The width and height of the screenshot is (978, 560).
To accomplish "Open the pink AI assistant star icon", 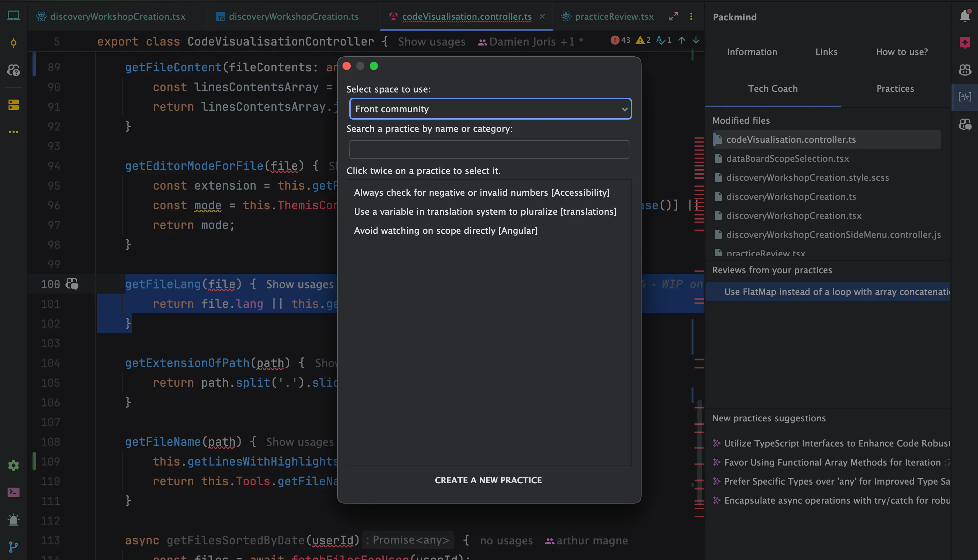I will click(x=965, y=43).
